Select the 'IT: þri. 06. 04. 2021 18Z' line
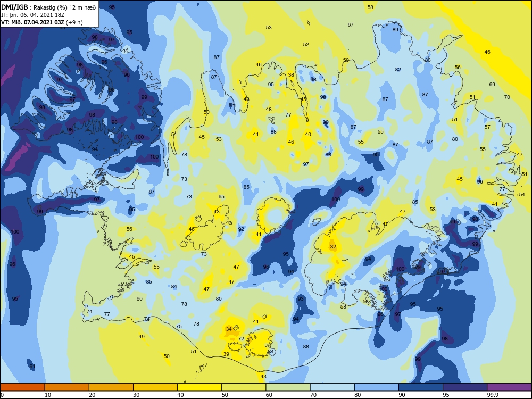Viewport: 532px width, 399px height. tap(32, 15)
